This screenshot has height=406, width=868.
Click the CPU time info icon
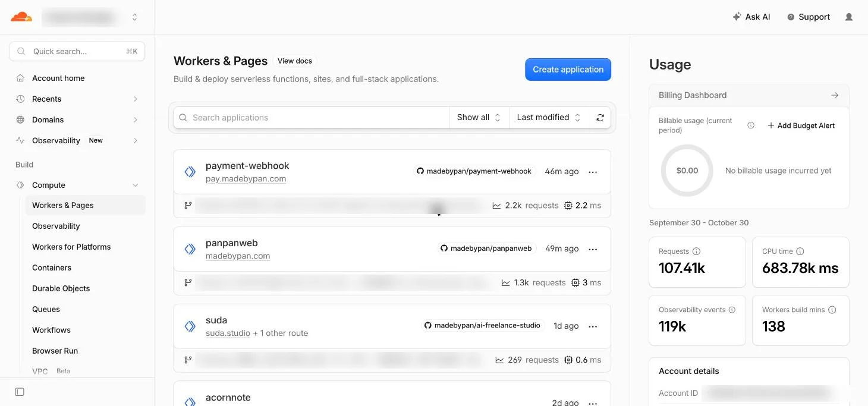(800, 251)
